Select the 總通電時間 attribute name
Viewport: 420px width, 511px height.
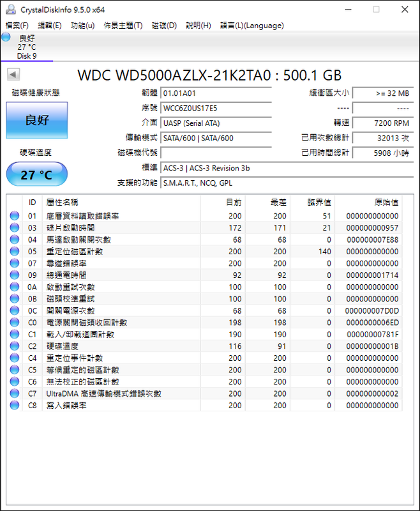[x=66, y=275]
